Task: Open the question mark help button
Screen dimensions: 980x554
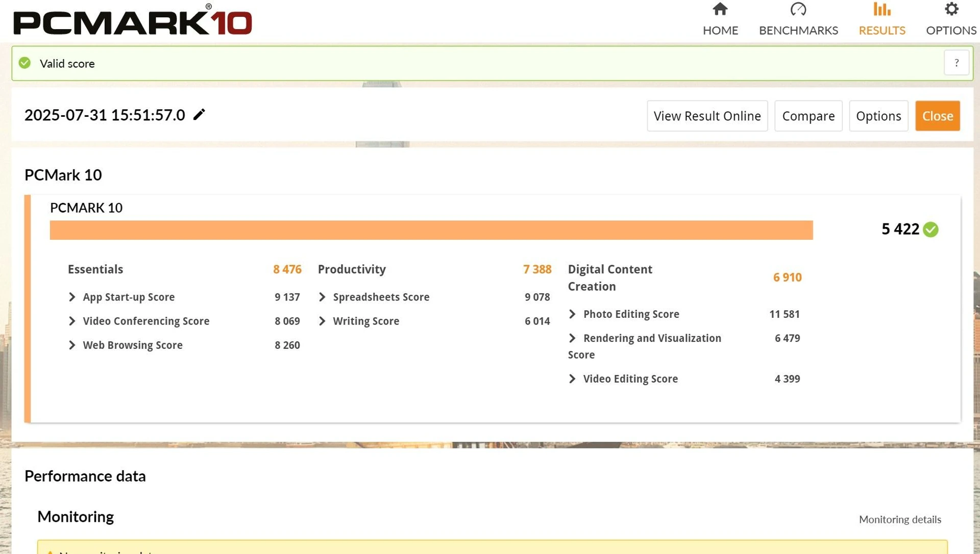Action: click(956, 63)
